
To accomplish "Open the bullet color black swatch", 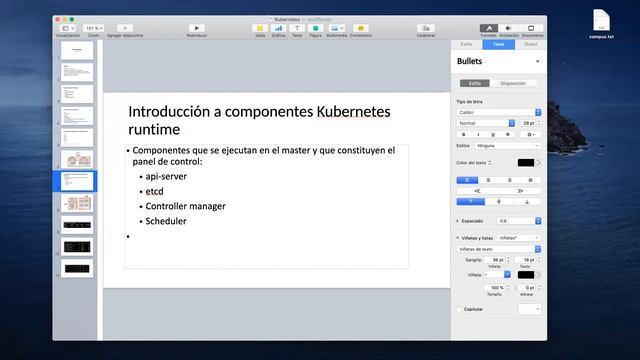I will (x=526, y=275).
